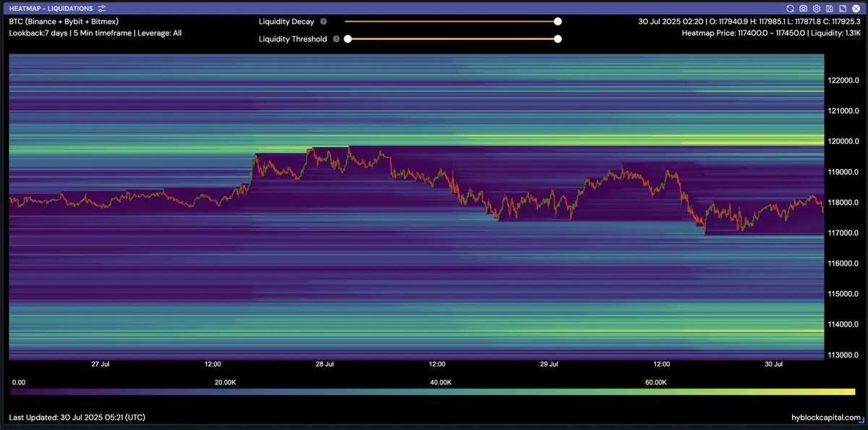Click the 120000.0 price axis label

coord(843,141)
